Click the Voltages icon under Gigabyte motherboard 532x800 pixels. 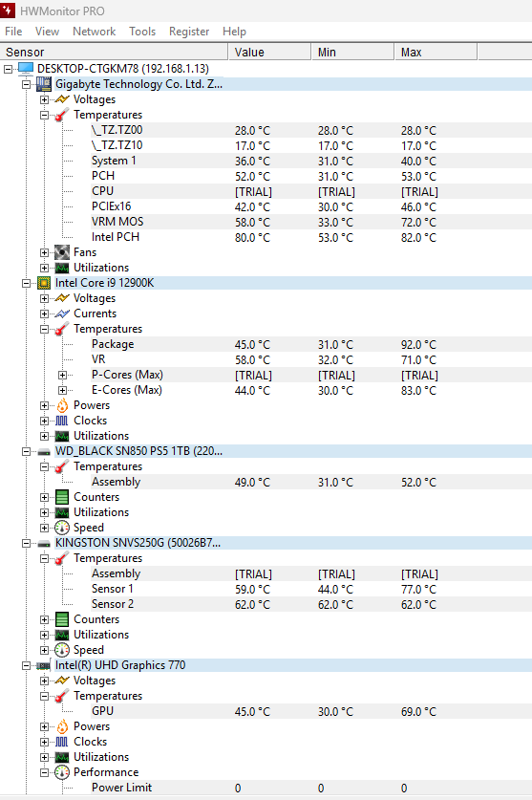point(62,99)
